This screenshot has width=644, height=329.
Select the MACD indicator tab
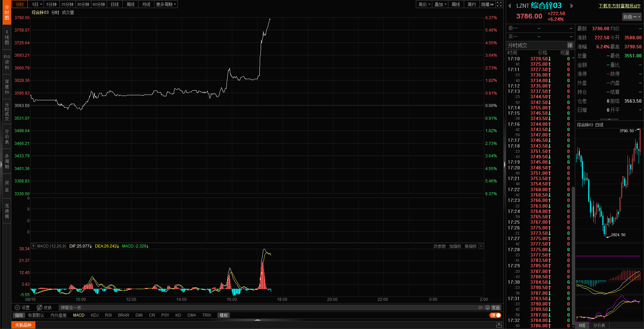coord(79,315)
